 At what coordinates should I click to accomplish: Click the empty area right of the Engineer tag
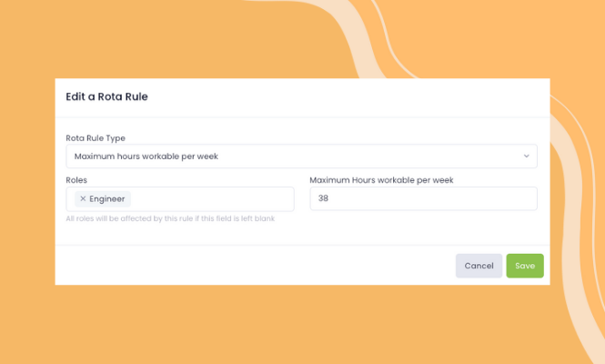[x=212, y=199]
